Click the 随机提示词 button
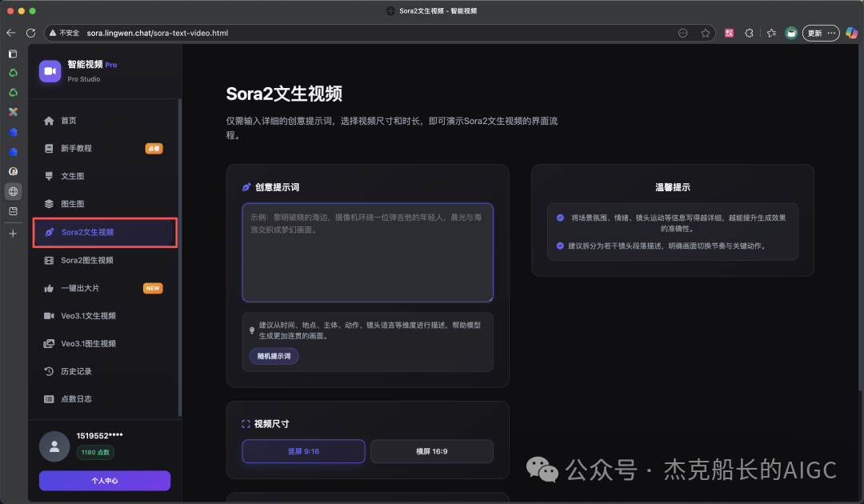The width and height of the screenshot is (864, 504). coord(273,356)
